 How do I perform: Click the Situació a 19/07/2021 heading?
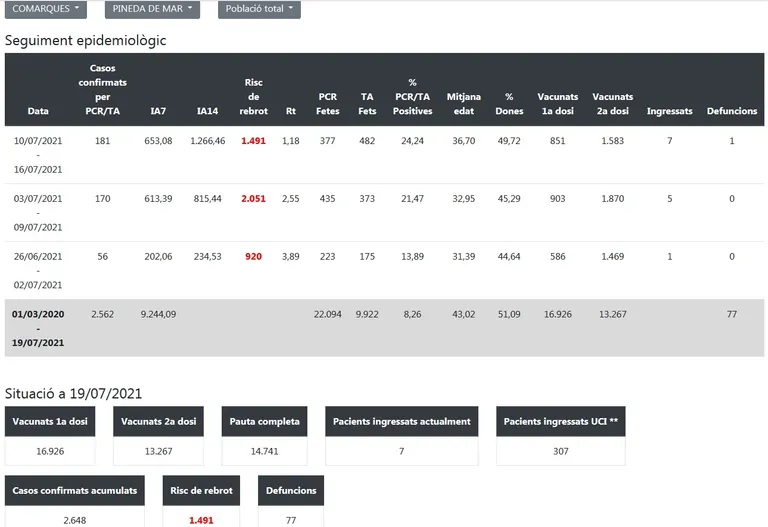pyautogui.click(x=73, y=393)
